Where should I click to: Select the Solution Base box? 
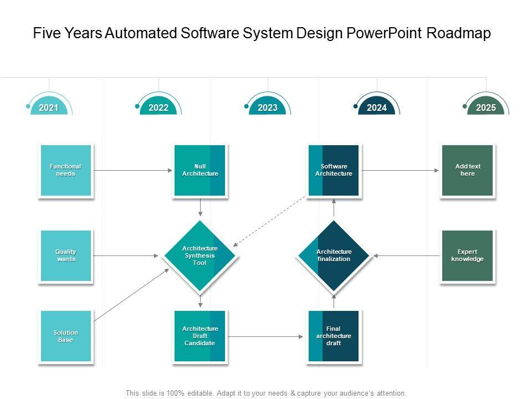coord(65,336)
